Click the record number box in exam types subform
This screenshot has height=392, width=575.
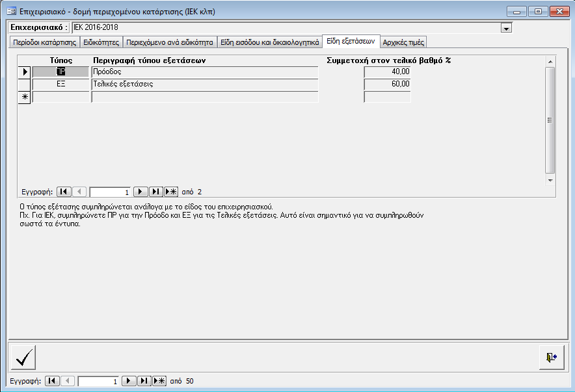109,192
